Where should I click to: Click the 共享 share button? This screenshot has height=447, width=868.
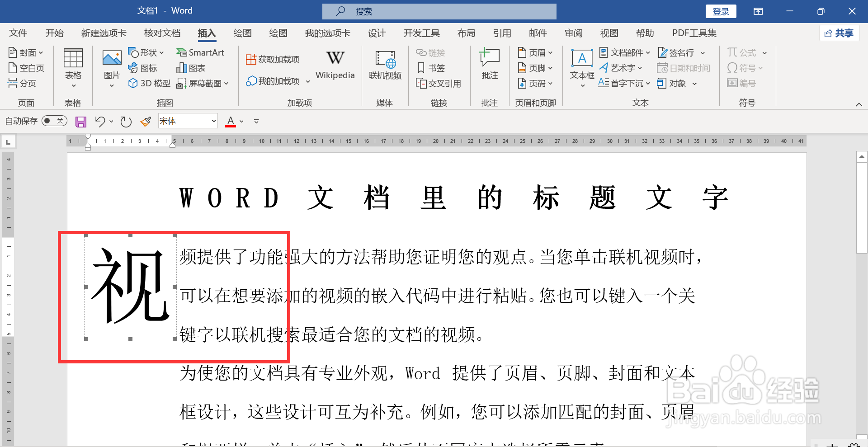(839, 33)
